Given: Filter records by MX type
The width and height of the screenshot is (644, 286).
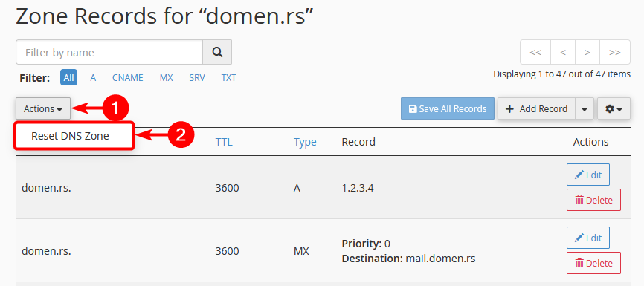Looking at the screenshot, I should coord(167,77).
